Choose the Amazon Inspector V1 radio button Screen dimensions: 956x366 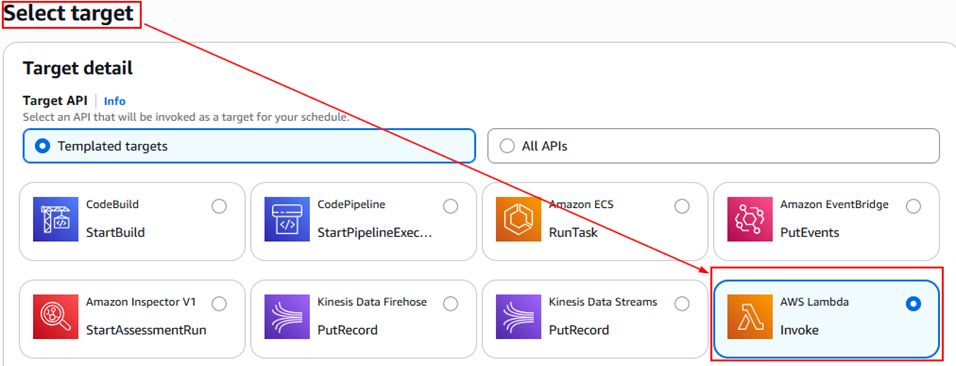point(219,303)
